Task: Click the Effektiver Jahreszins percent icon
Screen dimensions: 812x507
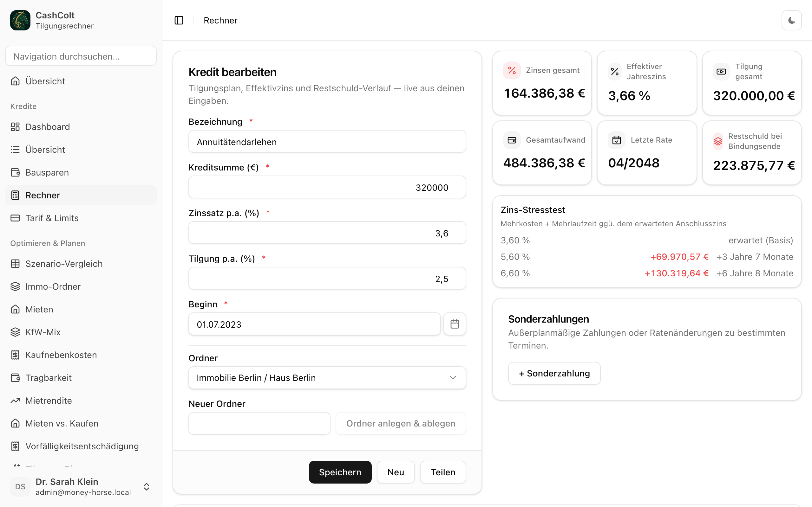Action: [x=615, y=71]
